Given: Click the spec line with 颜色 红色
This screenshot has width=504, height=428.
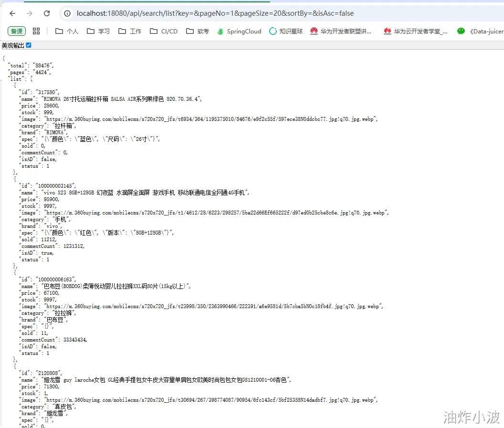Looking at the screenshot, I should point(96,233).
